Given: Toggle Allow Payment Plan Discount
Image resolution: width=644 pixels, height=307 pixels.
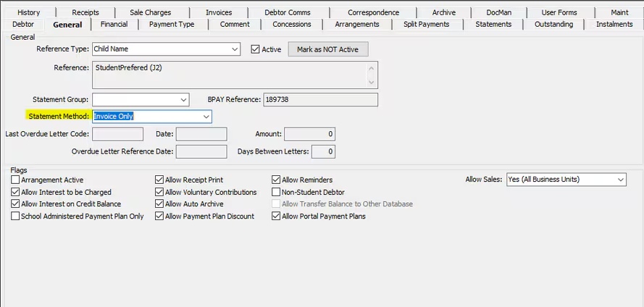Looking at the screenshot, I should click(159, 216).
